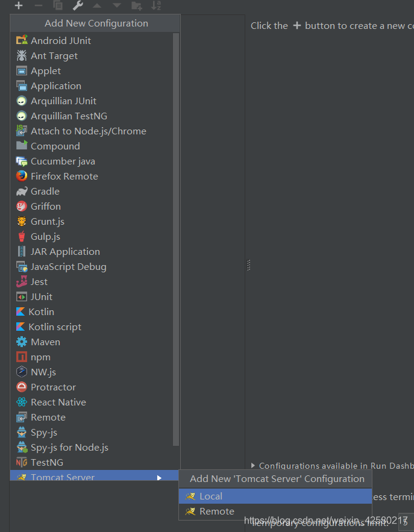Viewport: 414px width, 532px height.
Task: Click the Create New Folder icon
Action: point(136,5)
